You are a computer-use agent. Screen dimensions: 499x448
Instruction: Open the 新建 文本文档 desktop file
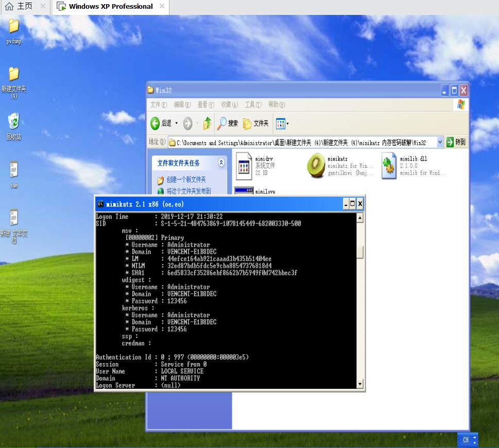pos(14,226)
